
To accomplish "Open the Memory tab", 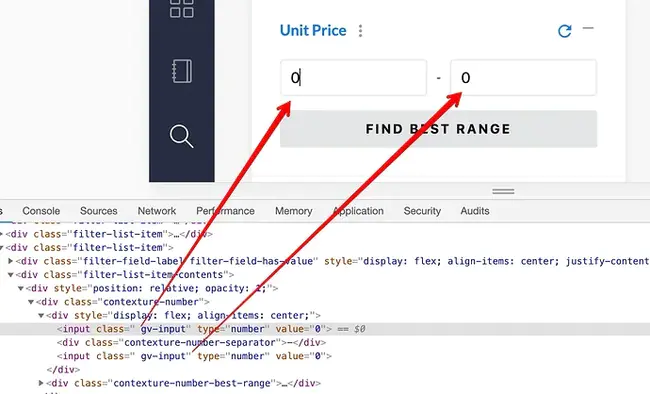I will point(293,211).
